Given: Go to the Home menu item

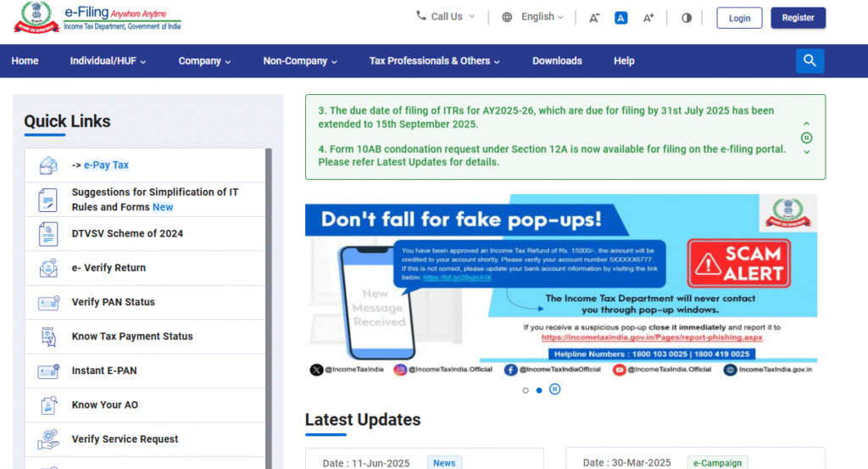Looking at the screenshot, I should (25, 61).
